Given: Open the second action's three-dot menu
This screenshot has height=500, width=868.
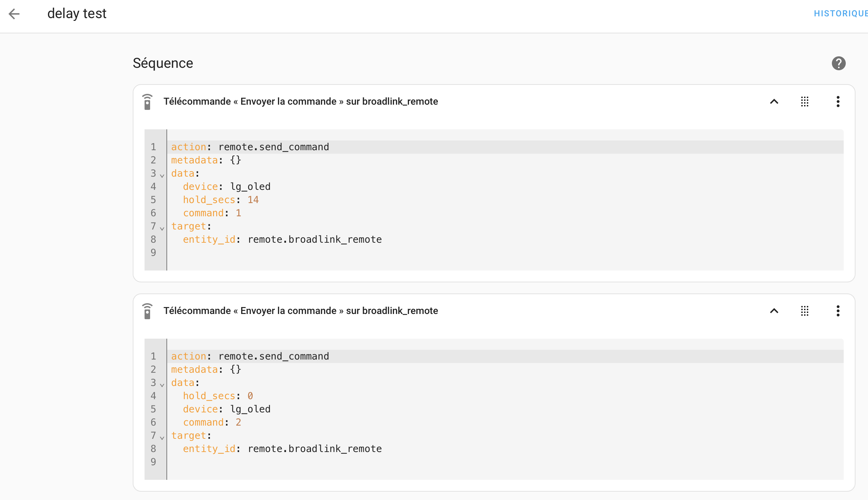Looking at the screenshot, I should point(838,311).
